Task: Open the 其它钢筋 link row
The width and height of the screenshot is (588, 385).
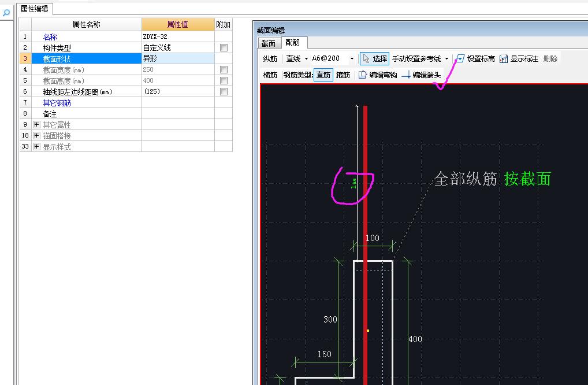Action: click(x=57, y=103)
